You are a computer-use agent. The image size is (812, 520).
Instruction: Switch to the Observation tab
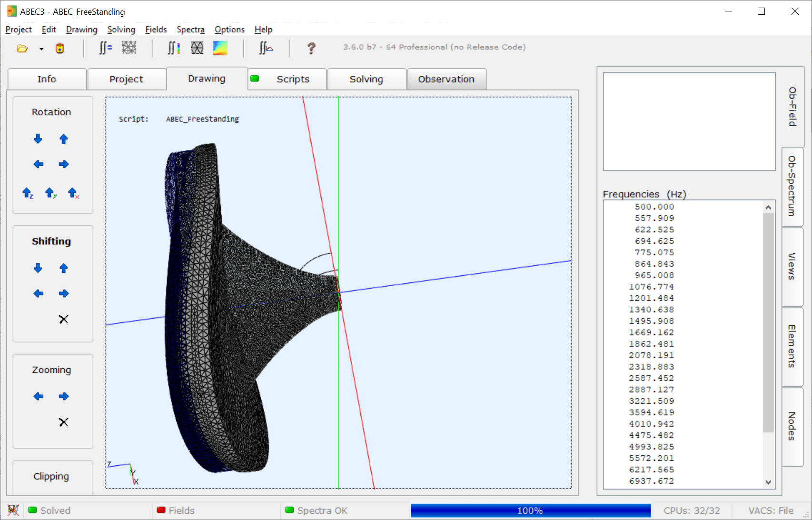point(446,79)
